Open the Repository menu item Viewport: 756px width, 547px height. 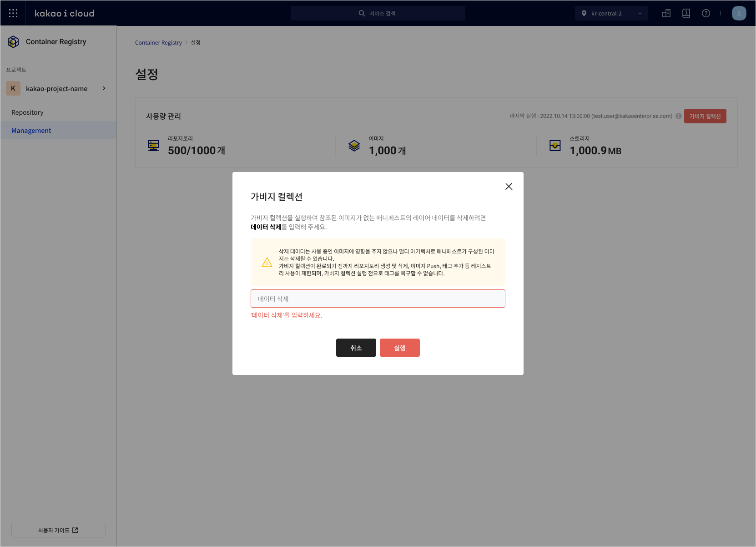point(58,112)
